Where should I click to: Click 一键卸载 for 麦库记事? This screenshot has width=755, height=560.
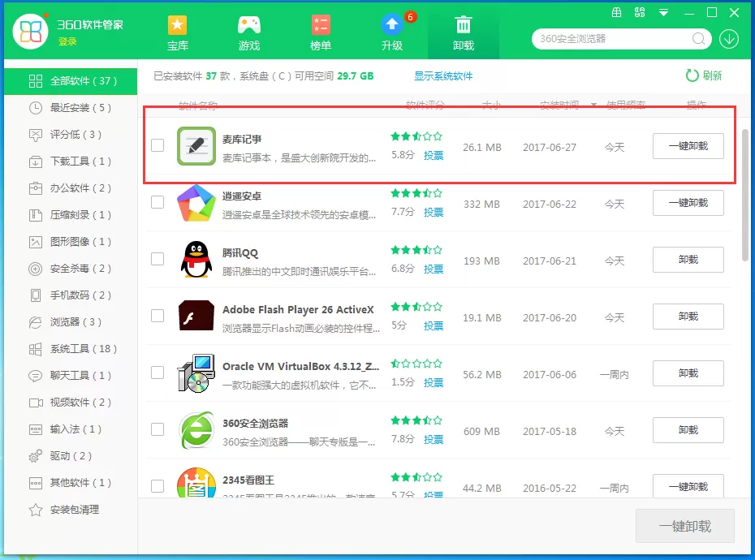coord(688,146)
